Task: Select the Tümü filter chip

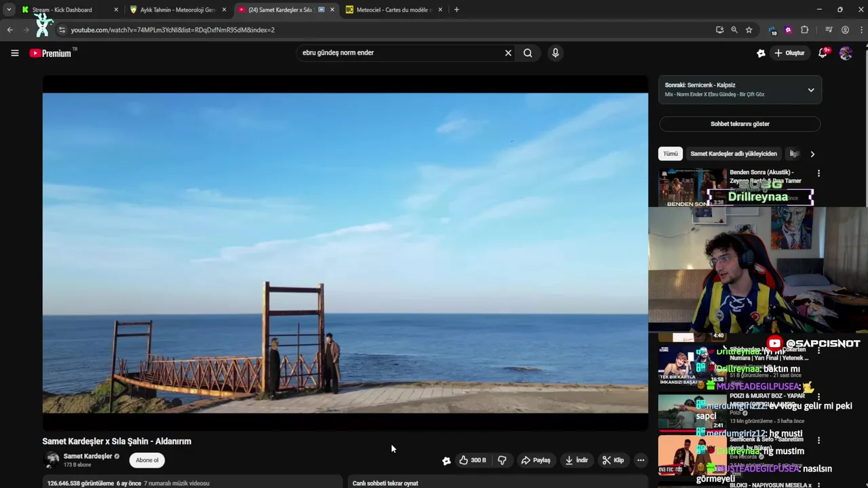Action: click(670, 154)
